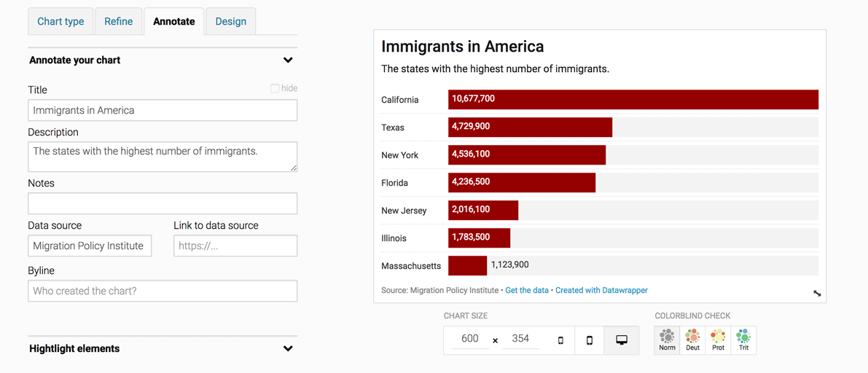Image resolution: width=868 pixels, height=373 pixels.
Task: Expand the Hightlight elements section
Action: click(288, 349)
